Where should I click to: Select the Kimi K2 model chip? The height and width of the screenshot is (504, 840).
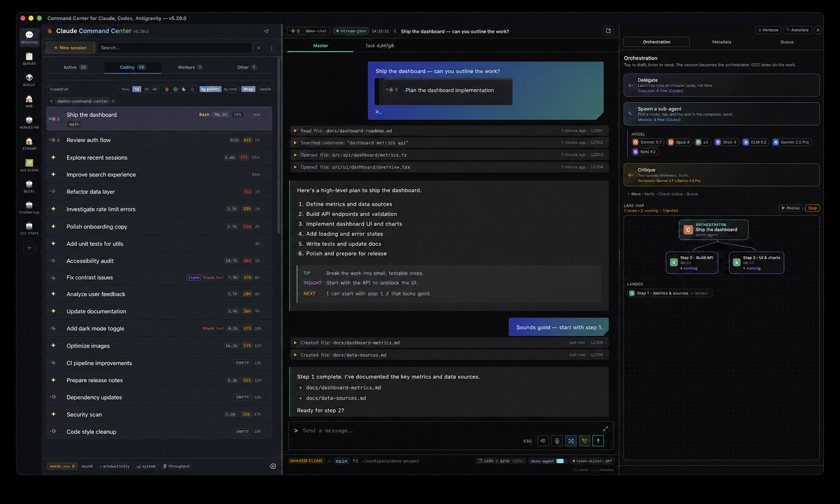[645, 152]
